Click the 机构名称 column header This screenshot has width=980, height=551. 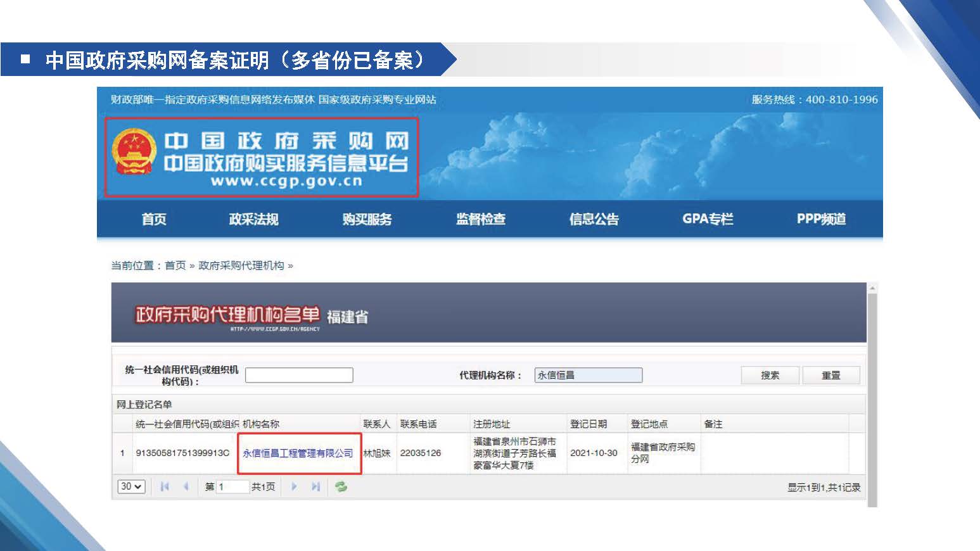pyautogui.click(x=300, y=424)
